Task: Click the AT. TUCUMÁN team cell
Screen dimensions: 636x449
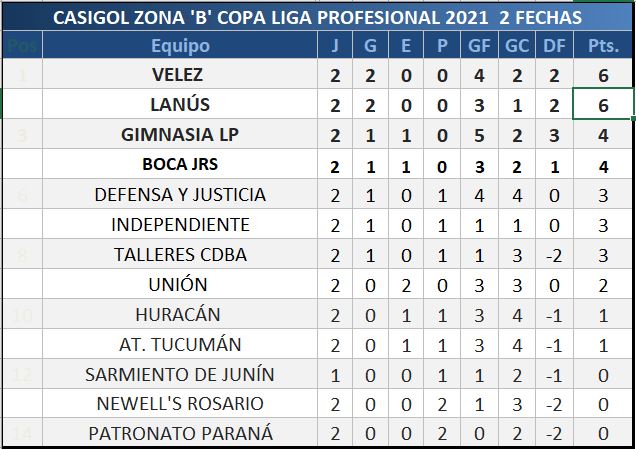Action: [x=180, y=344]
